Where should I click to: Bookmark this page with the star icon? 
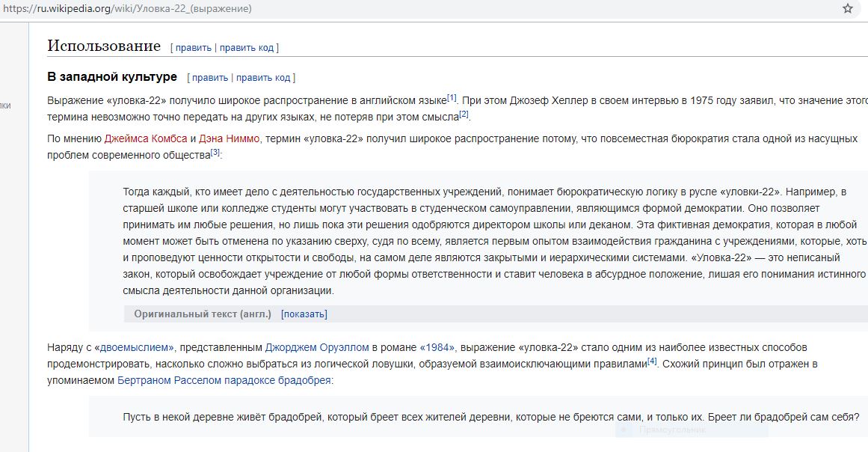(x=848, y=8)
